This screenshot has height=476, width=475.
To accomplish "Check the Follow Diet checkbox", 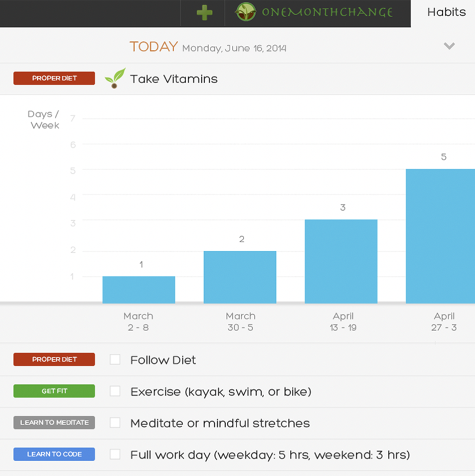I will [x=115, y=359].
